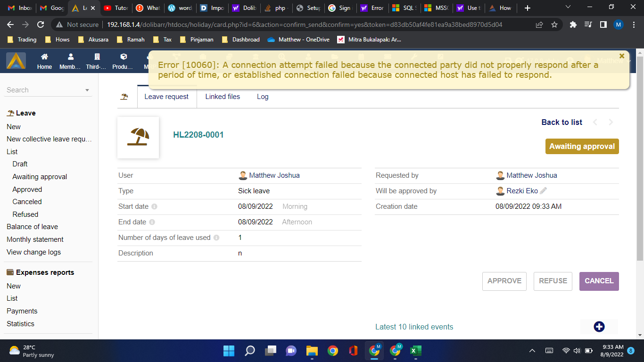This screenshot has width=644, height=362.
Task: Go to next record arrow
Action: pyautogui.click(x=611, y=123)
